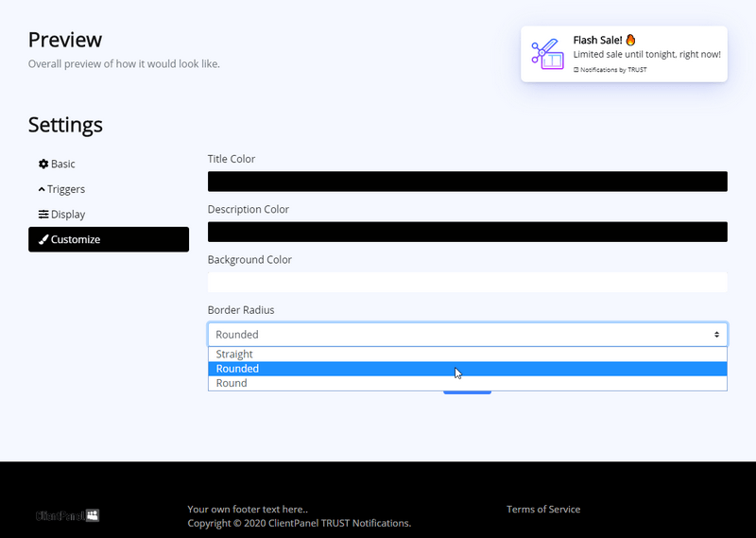Click the fire emoji in Flash Sale title
756x538 pixels.
coord(630,40)
